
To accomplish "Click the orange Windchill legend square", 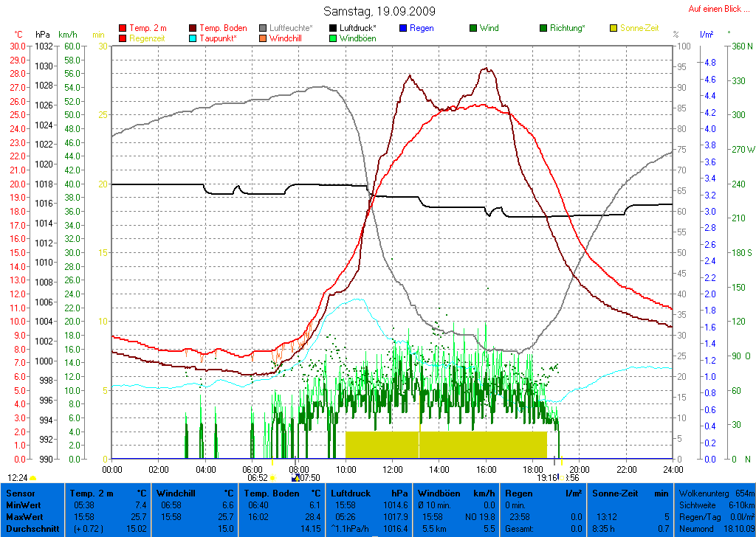I will click(x=263, y=38).
